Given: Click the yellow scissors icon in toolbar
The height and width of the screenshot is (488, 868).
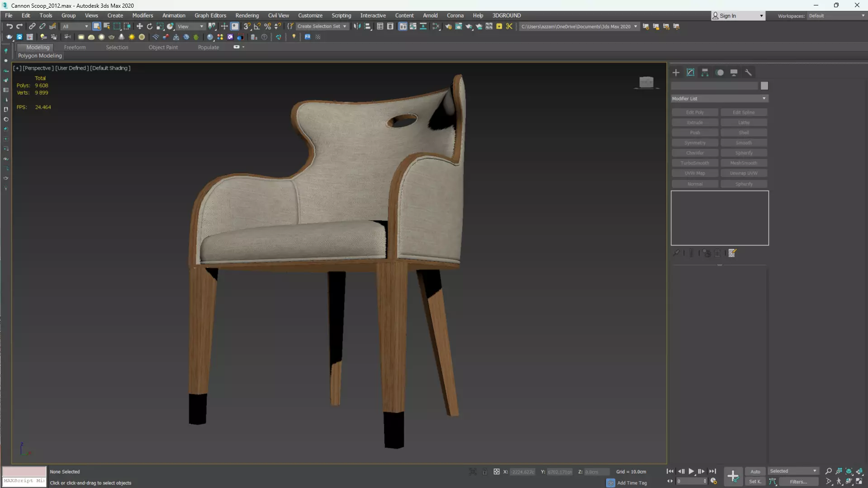Looking at the screenshot, I should pos(509,26).
